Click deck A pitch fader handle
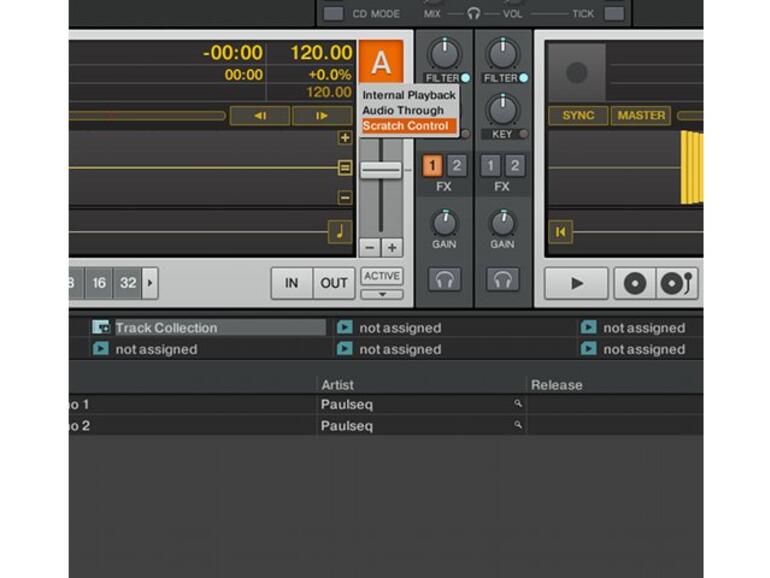 coord(381,171)
